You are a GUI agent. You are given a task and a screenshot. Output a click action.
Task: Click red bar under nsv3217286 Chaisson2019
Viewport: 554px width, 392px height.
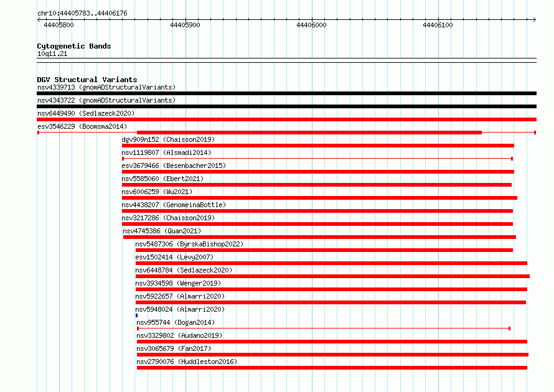317,224
